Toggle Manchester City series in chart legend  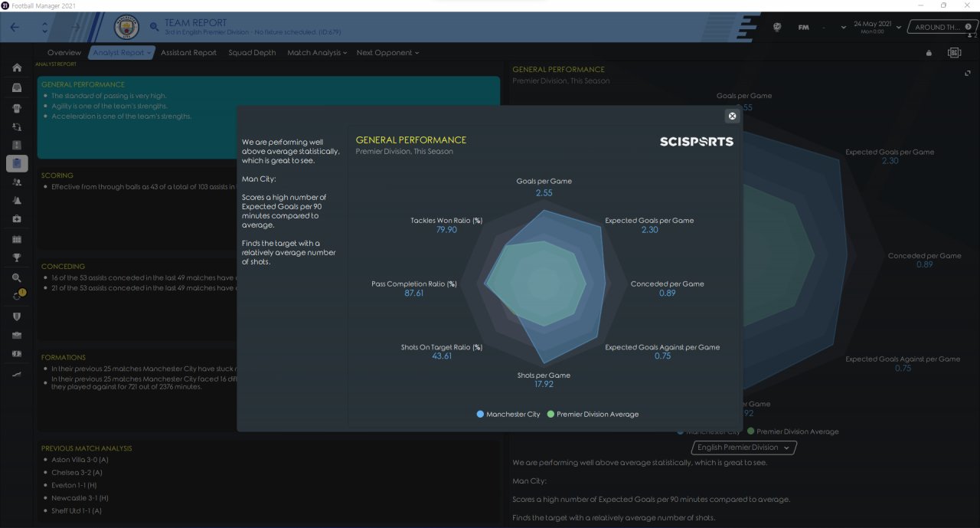point(508,414)
